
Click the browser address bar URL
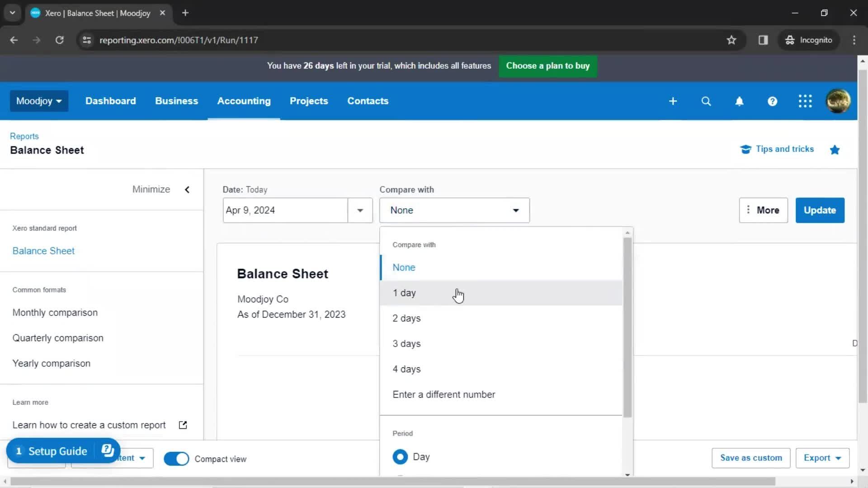point(179,40)
